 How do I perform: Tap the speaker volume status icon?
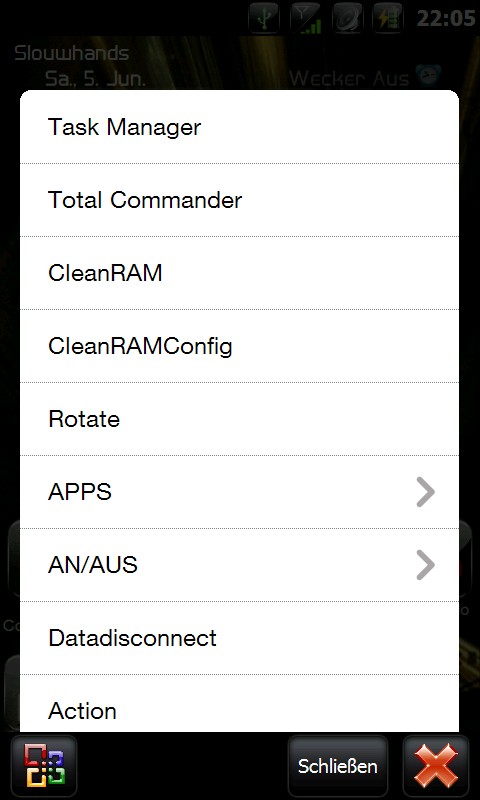coord(347,18)
